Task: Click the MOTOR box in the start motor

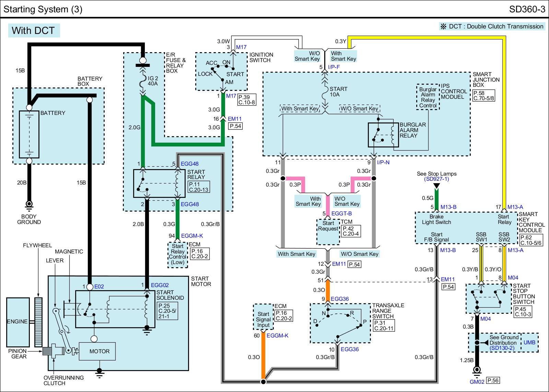Action: (99, 351)
